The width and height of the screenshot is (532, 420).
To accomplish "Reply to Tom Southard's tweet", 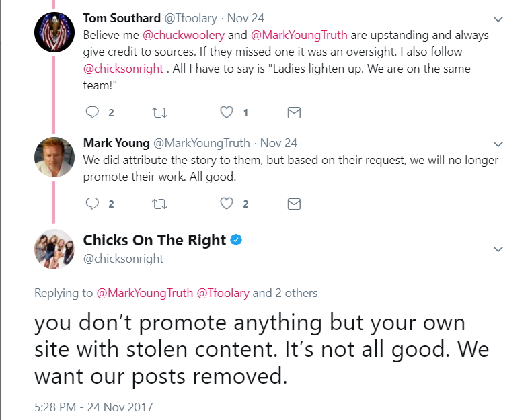I will click(x=93, y=113).
